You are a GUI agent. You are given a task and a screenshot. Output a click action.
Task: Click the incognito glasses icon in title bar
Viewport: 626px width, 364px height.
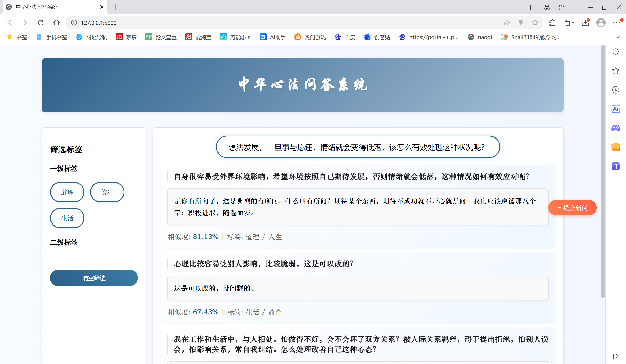547,7
